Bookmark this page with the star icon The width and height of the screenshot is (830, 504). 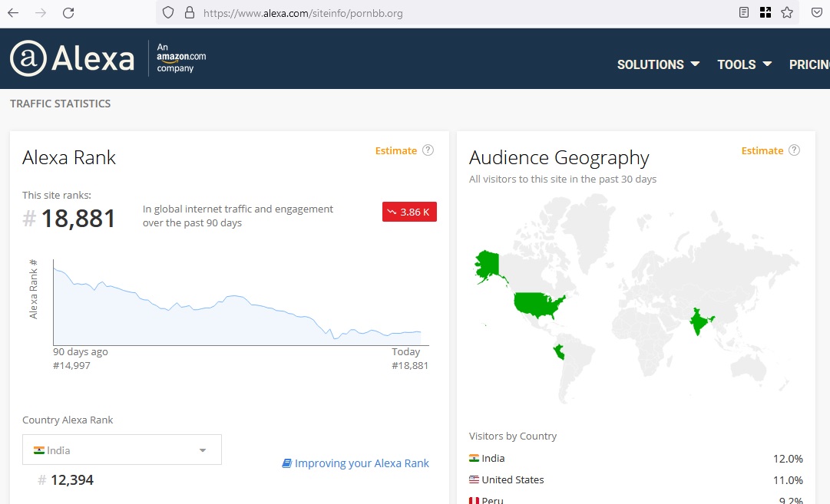[787, 13]
